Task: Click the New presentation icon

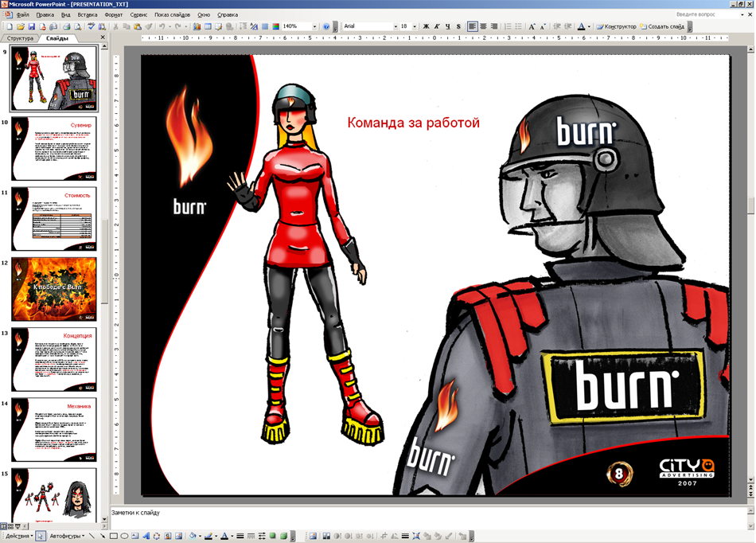Action: 10,26
